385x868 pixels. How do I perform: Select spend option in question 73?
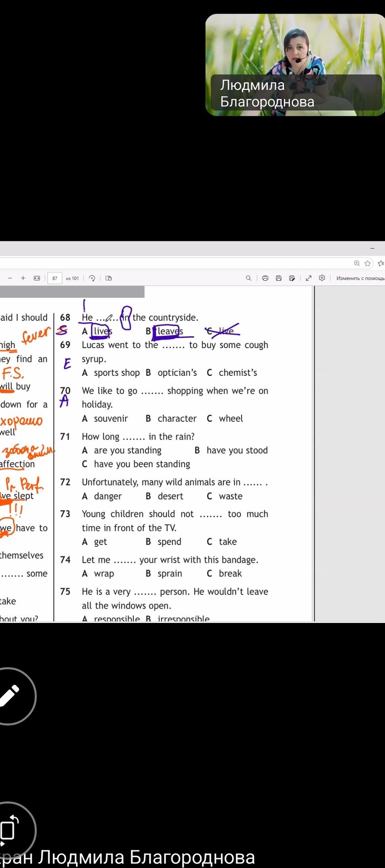163,542
